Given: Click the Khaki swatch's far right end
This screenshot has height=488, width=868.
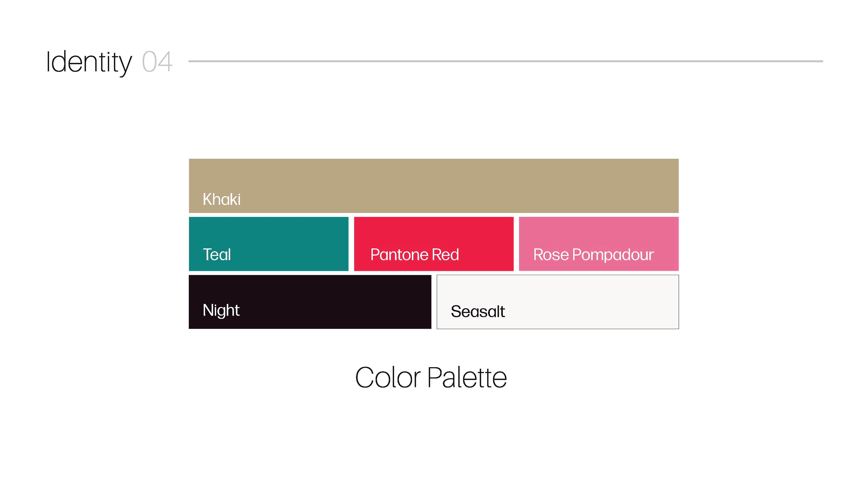Looking at the screenshot, I should click(670, 185).
